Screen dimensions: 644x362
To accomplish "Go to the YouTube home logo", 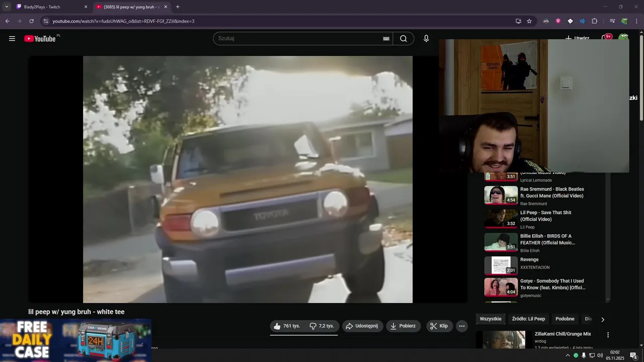I will pyautogui.click(x=40, y=39).
